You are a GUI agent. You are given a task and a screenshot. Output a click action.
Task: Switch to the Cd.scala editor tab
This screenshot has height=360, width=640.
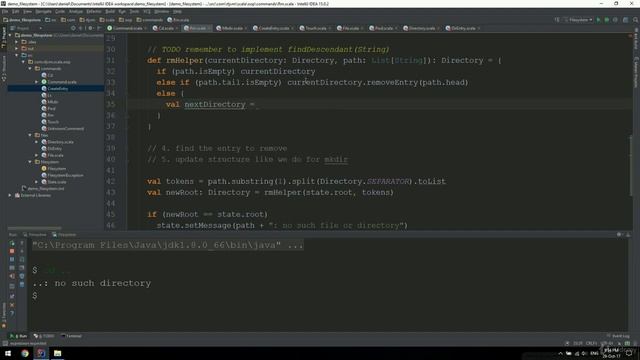165,28
